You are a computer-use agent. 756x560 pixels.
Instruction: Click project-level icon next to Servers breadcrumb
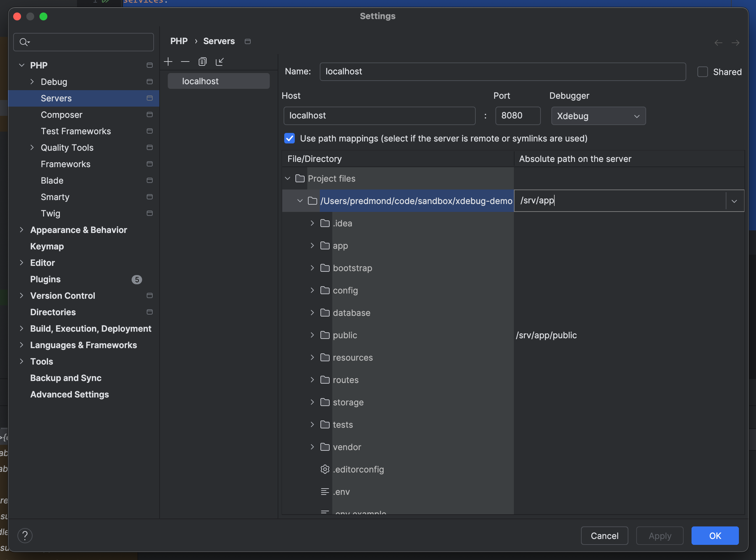coord(248,41)
